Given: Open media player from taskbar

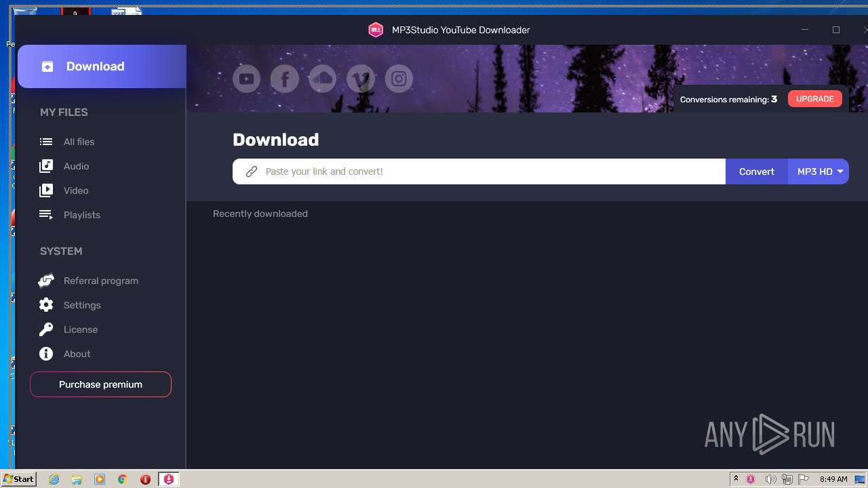Looking at the screenshot, I should coord(100,479).
